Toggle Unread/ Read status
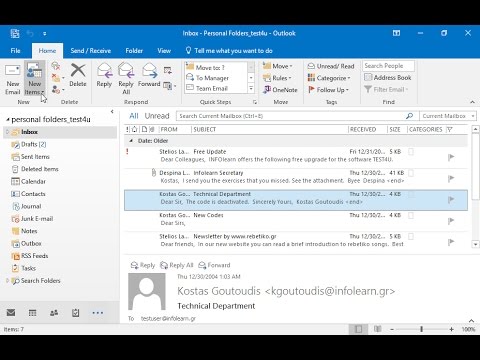Screen dimensions: 480x360 [331, 66]
